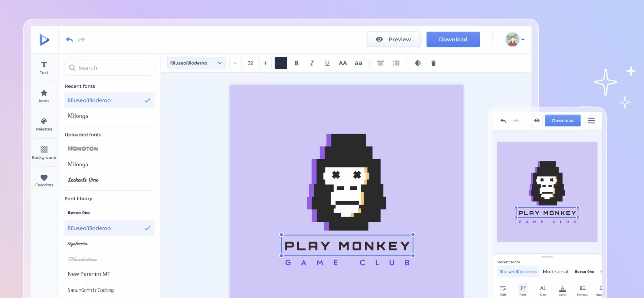Open hamburger menu in mobile window

click(x=591, y=121)
